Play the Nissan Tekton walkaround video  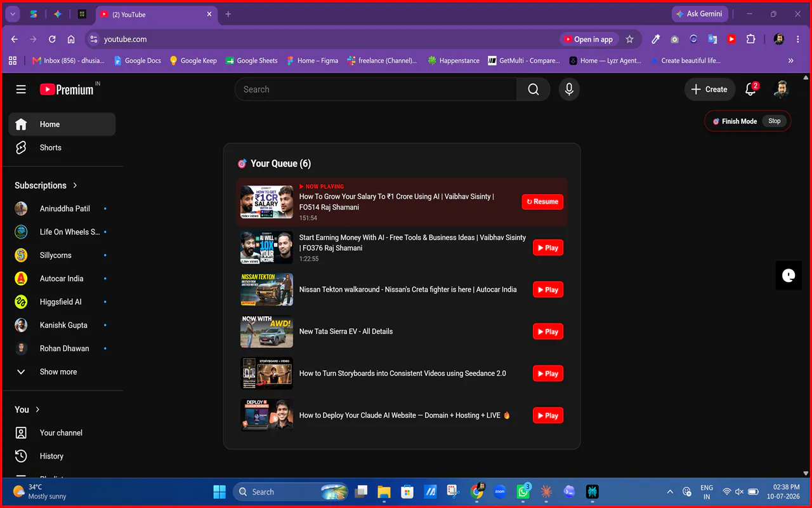click(548, 290)
